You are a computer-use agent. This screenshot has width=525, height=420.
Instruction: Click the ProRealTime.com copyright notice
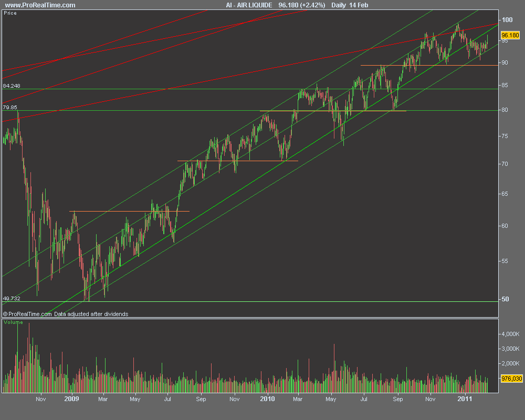click(27, 314)
